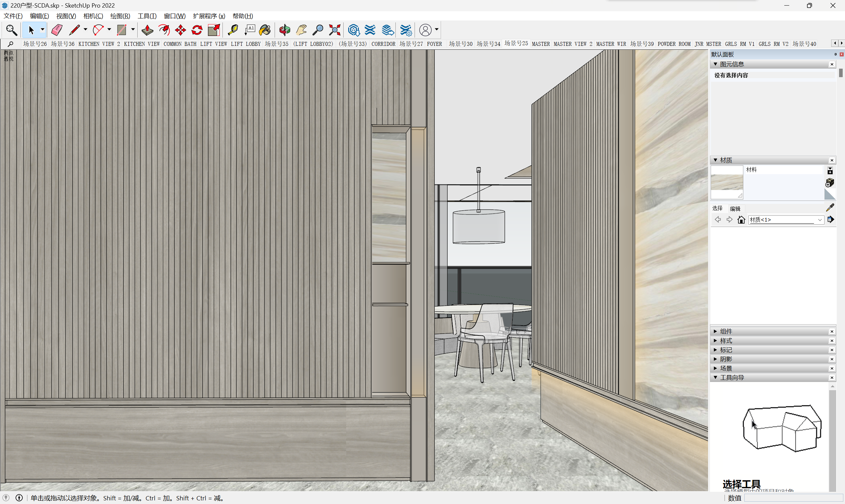The height and width of the screenshot is (504, 845).
Task: Expand the 场景 panel
Action: [715, 368]
